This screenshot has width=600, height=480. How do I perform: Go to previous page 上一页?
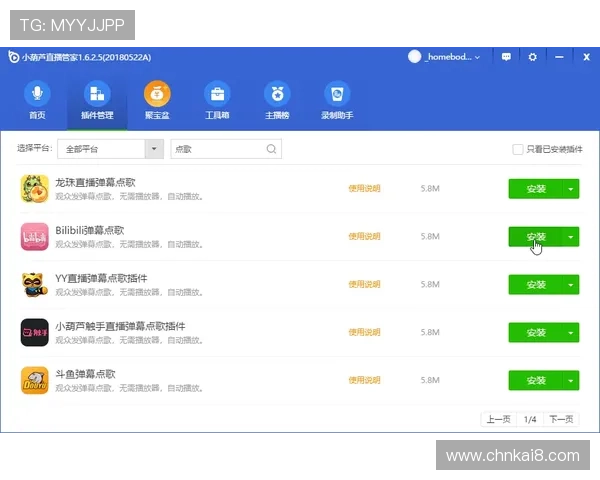coord(499,419)
